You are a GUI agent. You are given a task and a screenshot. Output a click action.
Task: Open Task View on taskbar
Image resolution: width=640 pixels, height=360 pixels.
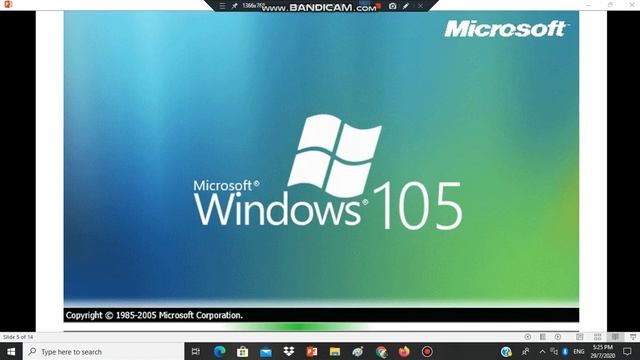196,351
